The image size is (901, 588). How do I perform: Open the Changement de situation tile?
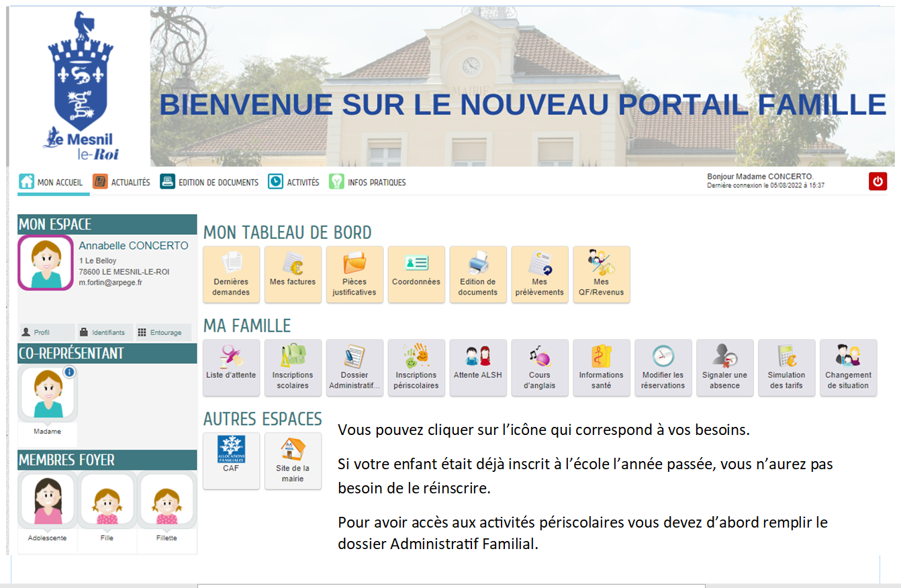tap(849, 367)
